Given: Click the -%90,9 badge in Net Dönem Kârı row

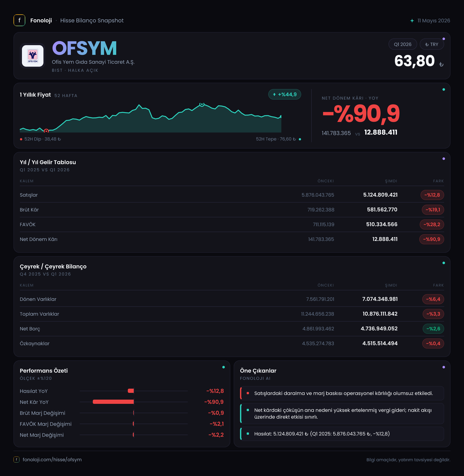Looking at the screenshot, I should tap(432, 239).
